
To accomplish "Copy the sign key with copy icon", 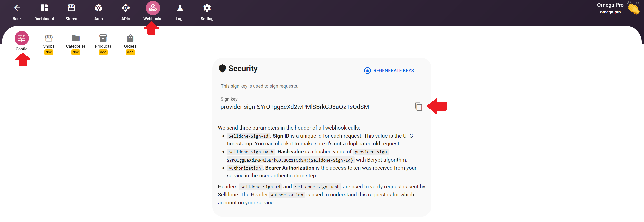I will (419, 107).
